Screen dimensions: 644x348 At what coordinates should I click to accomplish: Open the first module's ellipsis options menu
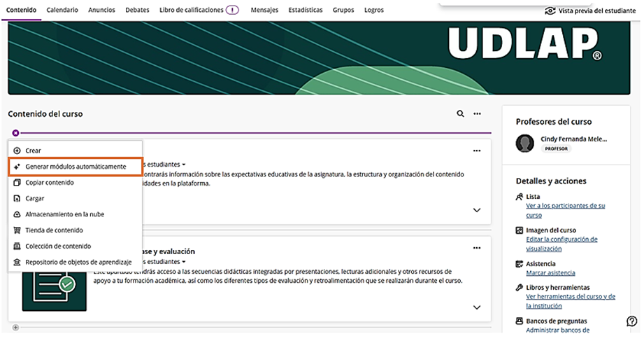pyautogui.click(x=477, y=151)
